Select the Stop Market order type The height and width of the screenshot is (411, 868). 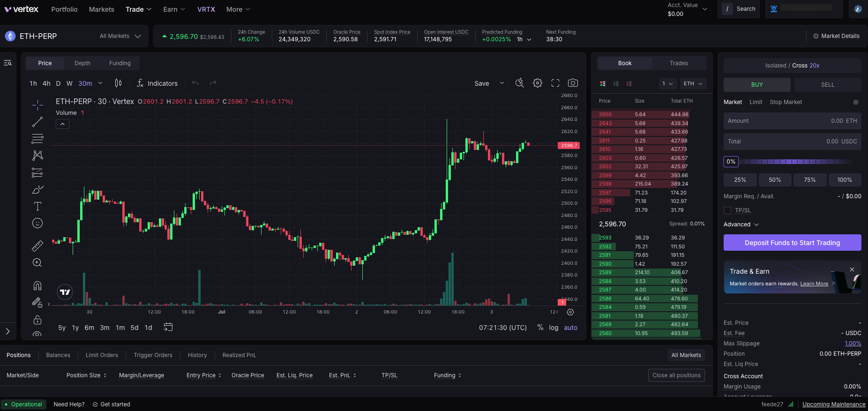[786, 102]
